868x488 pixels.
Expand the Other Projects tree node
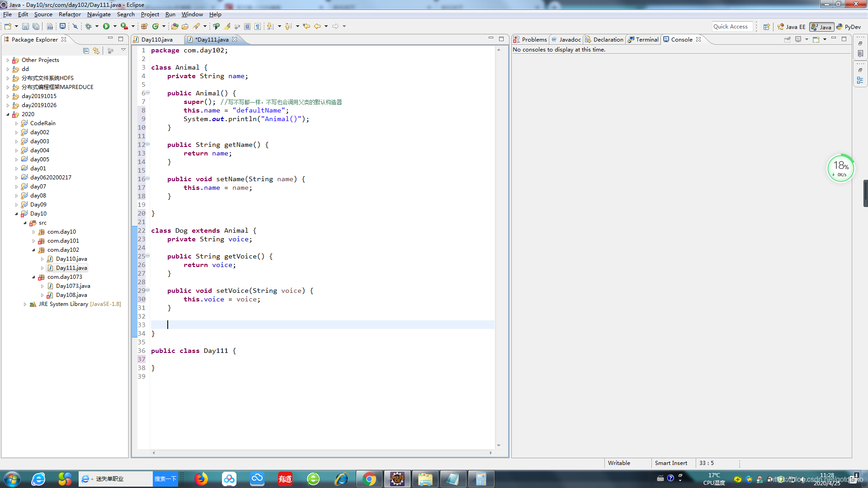(x=8, y=60)
